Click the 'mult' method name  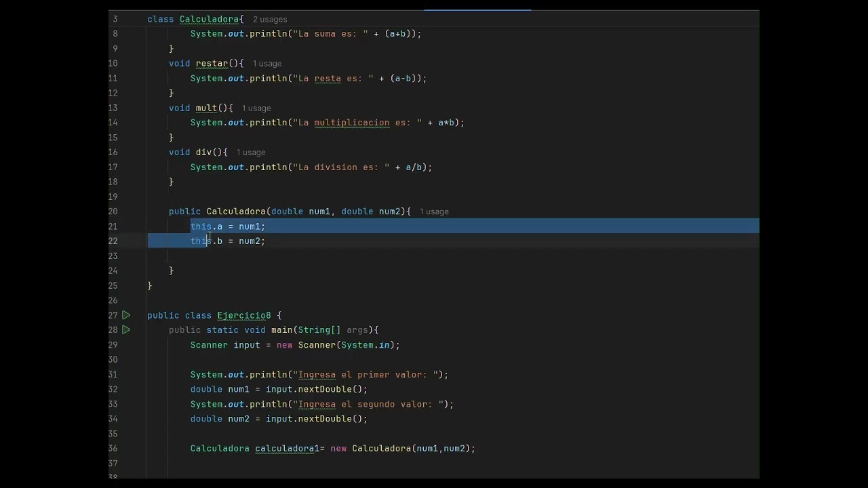(x=206, y=108)
